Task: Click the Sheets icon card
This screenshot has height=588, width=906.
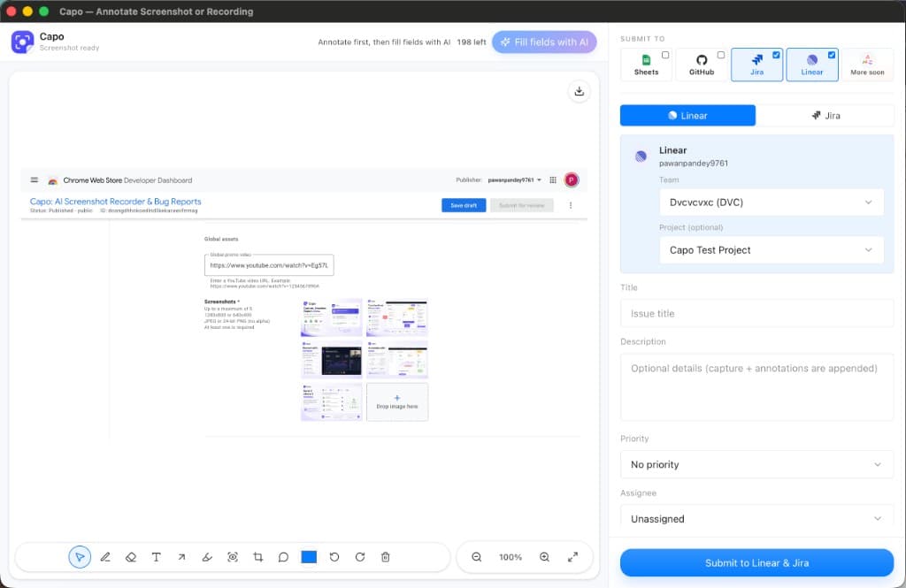Action: 646,65
